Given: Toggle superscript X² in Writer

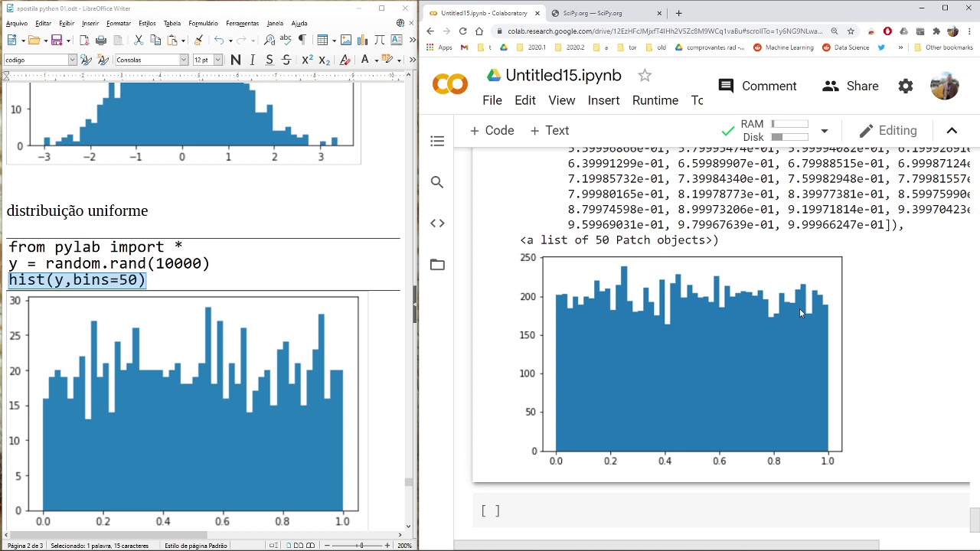Looking at the screenshot, I should [x=306, y=60].
